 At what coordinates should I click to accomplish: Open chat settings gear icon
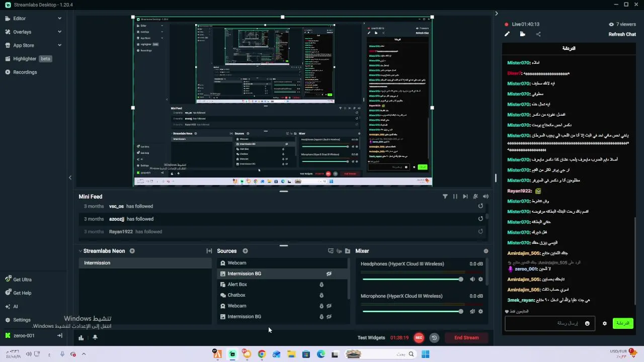(x=605, y=323)
